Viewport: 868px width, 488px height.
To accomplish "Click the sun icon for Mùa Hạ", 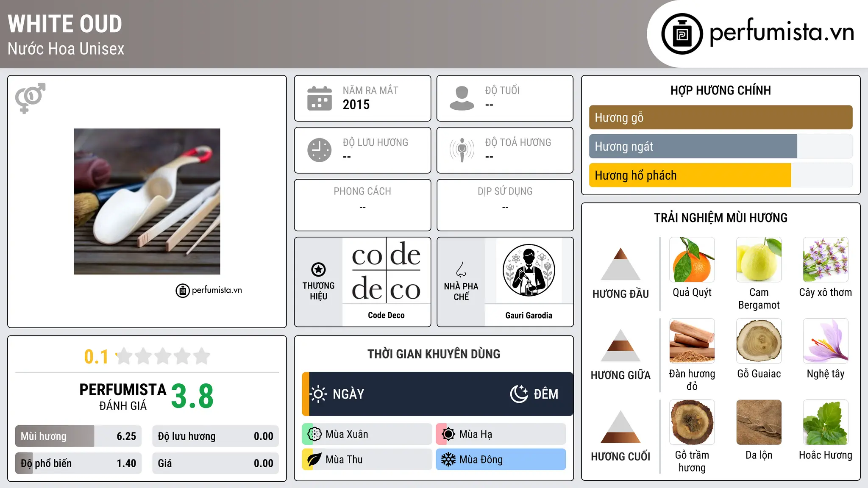I will 448,434.
